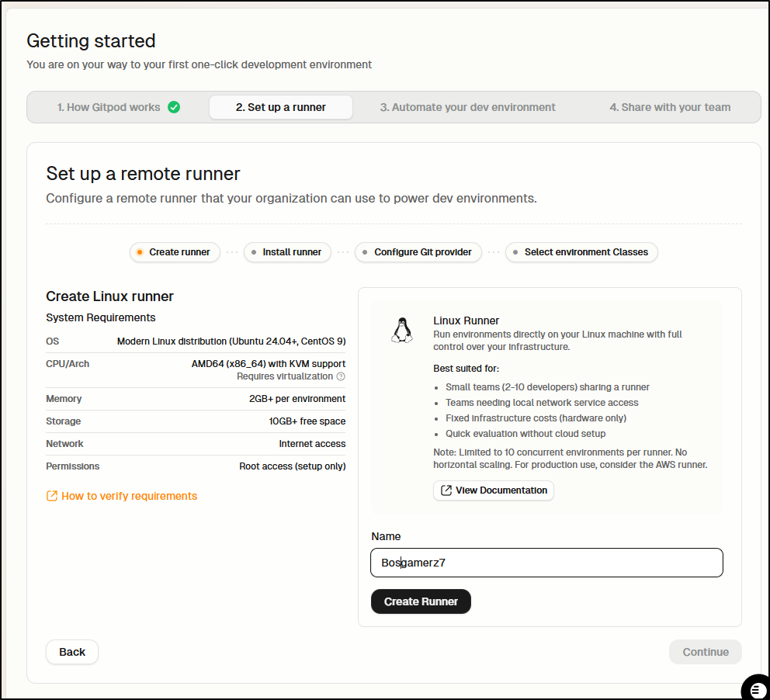Click the info icon next to Requires virtualization
770x700 pixels.
click(341, 376)
